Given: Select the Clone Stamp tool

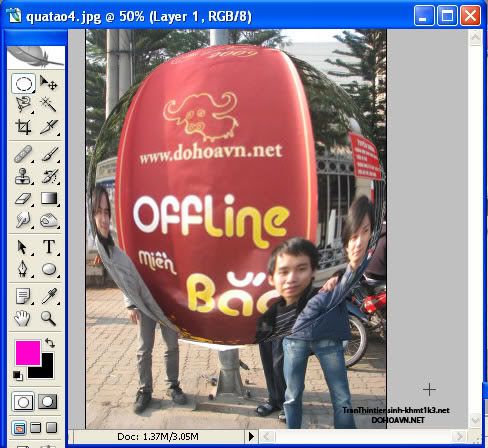Looking at the screenshot, I should pyautogui.click(x=23, y=176).
